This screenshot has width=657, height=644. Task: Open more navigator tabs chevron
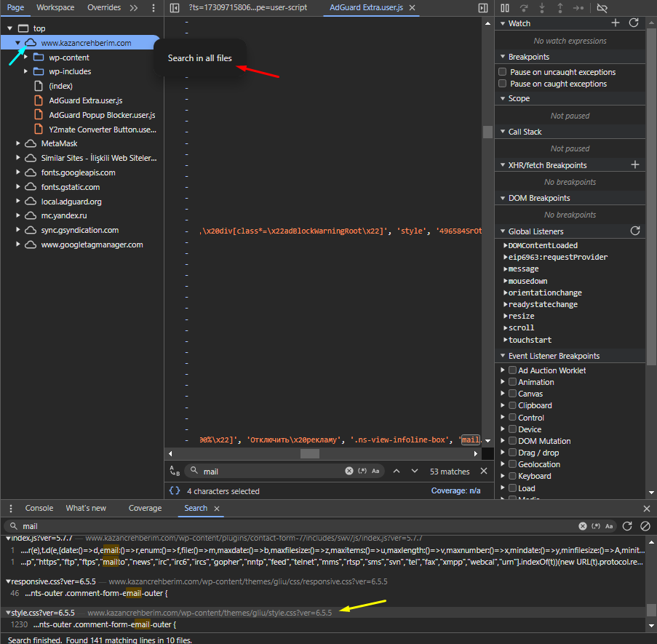(134, 8)
